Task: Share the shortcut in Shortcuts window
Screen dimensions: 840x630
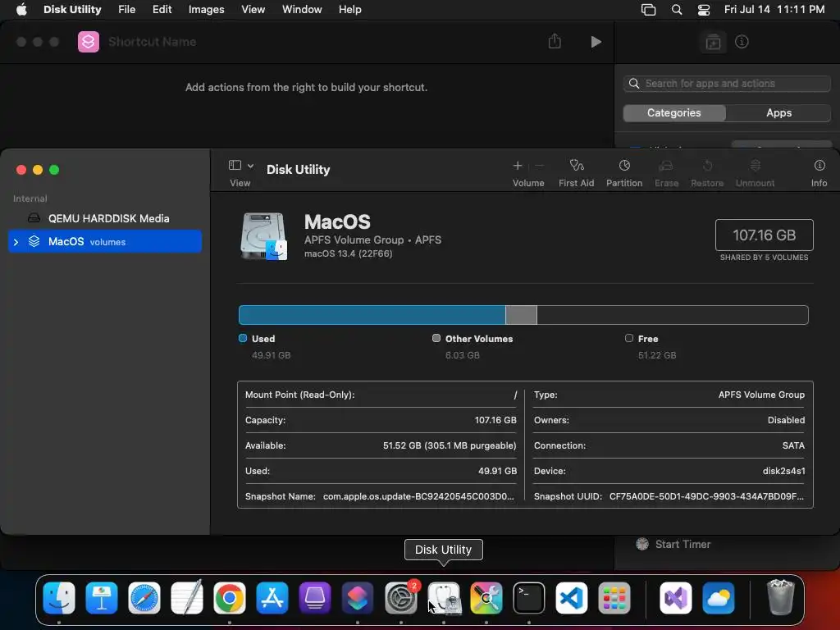Action: 555,41
